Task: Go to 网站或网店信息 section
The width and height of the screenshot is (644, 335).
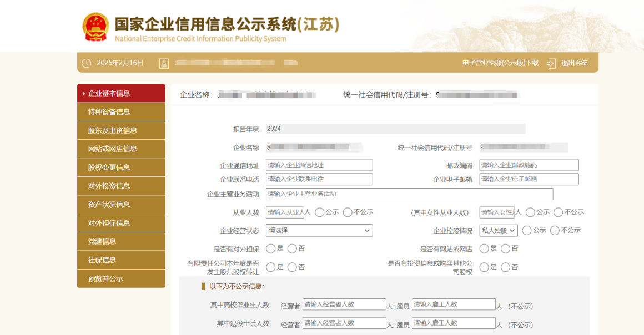Action: point(121,149)
